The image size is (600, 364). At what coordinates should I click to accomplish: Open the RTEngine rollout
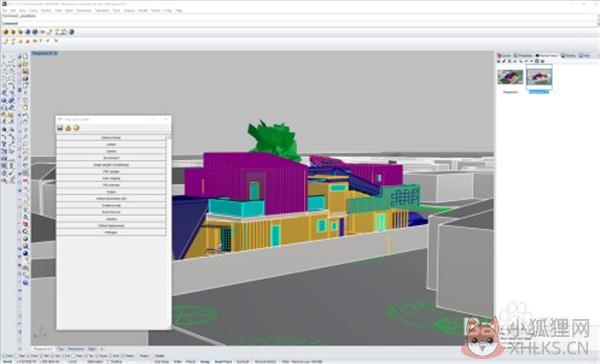coord(111,232)
